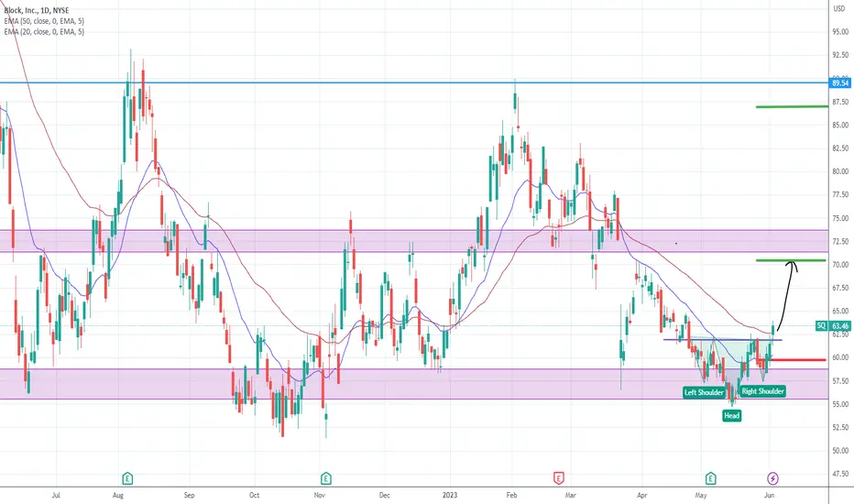
Task: Click the 87.50 price axis label
Action: click(x=840, y=102)
